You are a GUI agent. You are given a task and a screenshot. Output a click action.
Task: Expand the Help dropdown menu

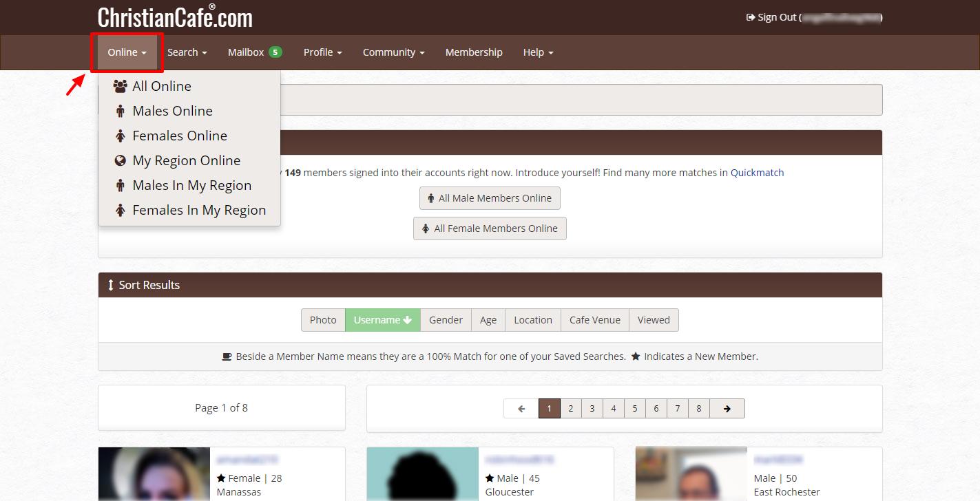click(x=538, y=52)
